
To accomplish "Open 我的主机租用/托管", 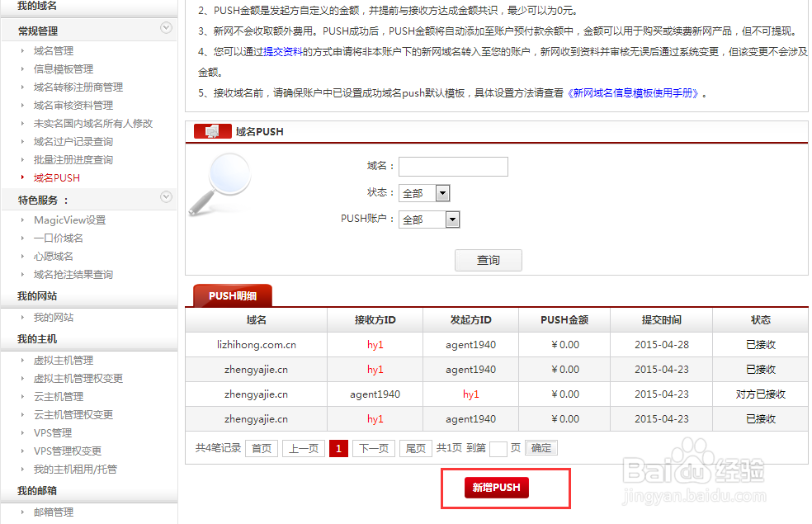I will (x=75, y=469).
